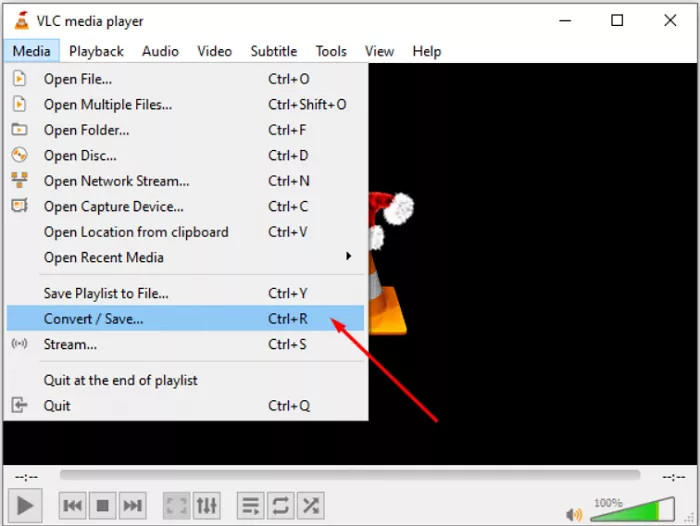Image resolution: width=700 pixels, height=526 pixels.
Task: Toggle Quit at the end of playlist
Action: coord(185,380)
